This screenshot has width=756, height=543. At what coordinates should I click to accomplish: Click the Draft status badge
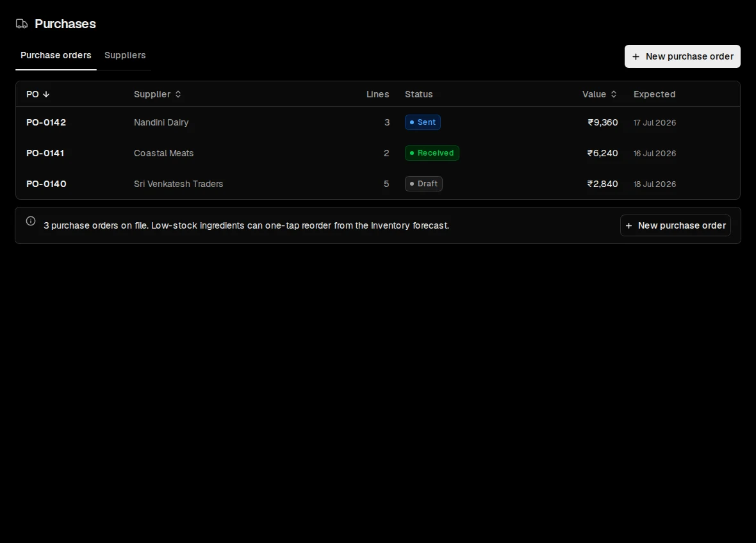point(423,184)
